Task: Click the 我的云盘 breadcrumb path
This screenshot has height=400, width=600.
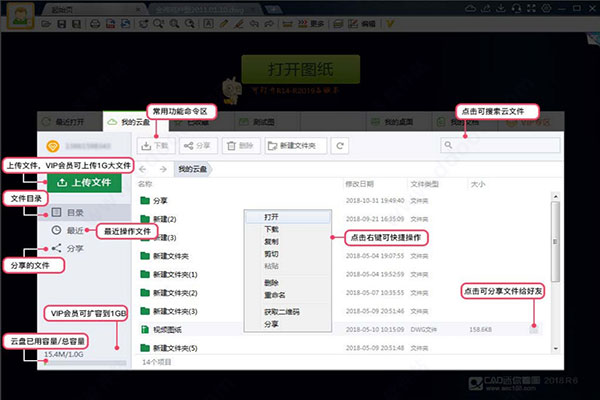Action: [193, 169]
